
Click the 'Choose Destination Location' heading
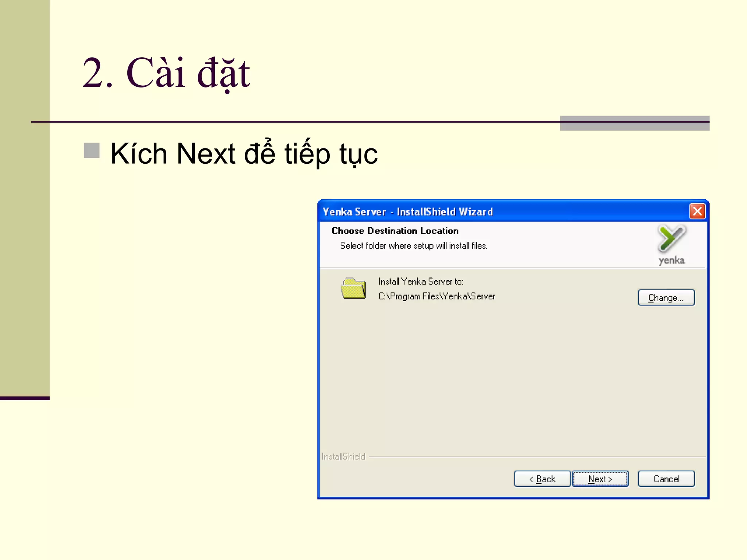[395, 231]
